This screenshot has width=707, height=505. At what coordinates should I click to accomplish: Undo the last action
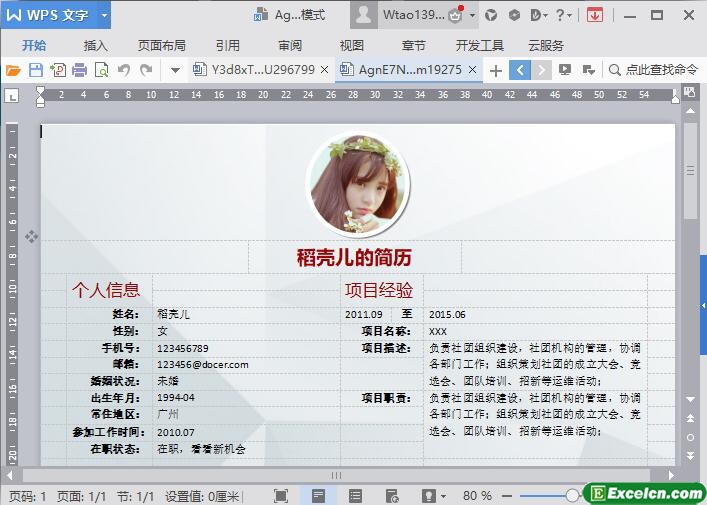pyautogui.click(x=124, y=70)
